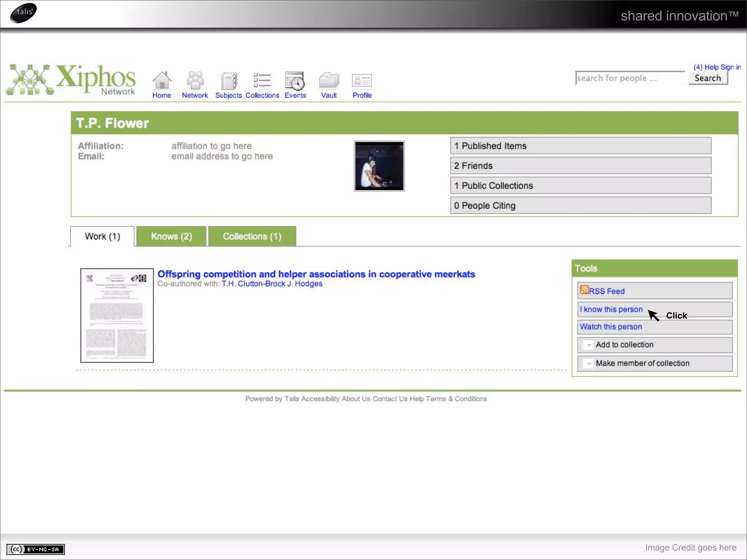This screenshot has width=747, height=560.
Task: Open the Vault folder icon
Action: click(329, 81)
